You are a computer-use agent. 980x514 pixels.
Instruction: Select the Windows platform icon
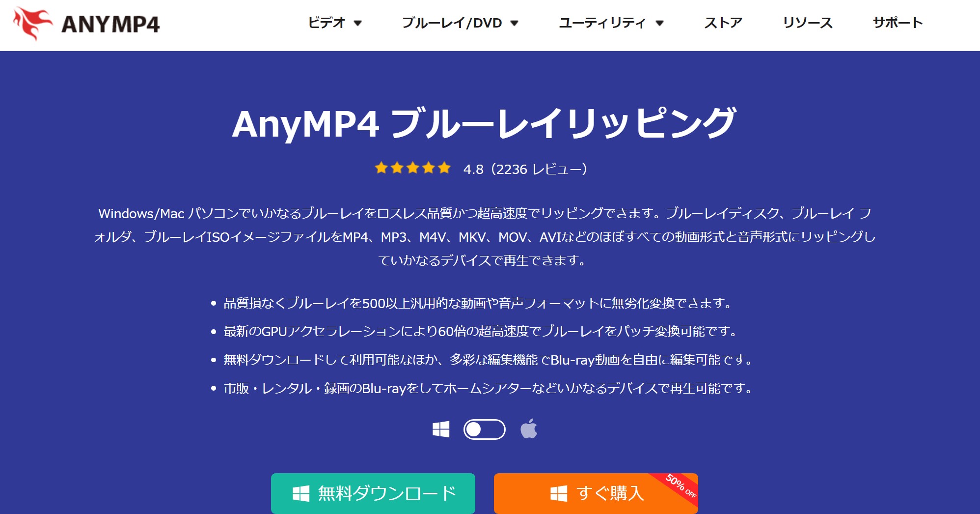[x=441, y=429]
